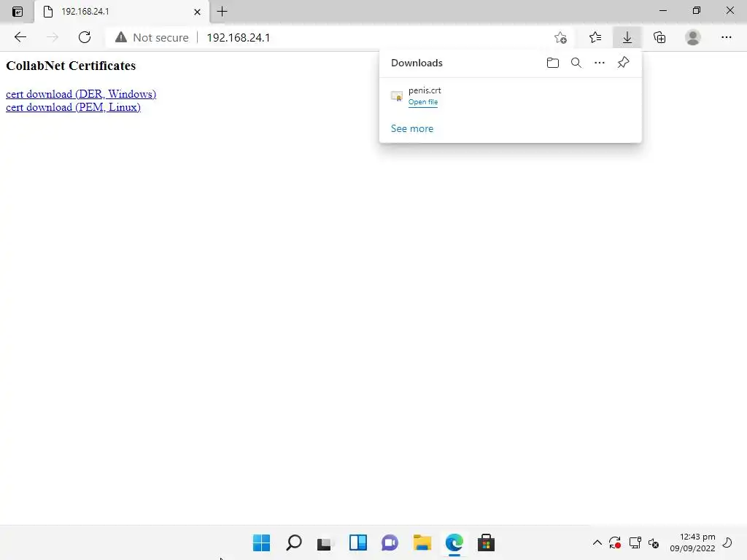Screen dimensions: 747x560
Task: Open a new tab with plus button
Action: tap(222, 12)
